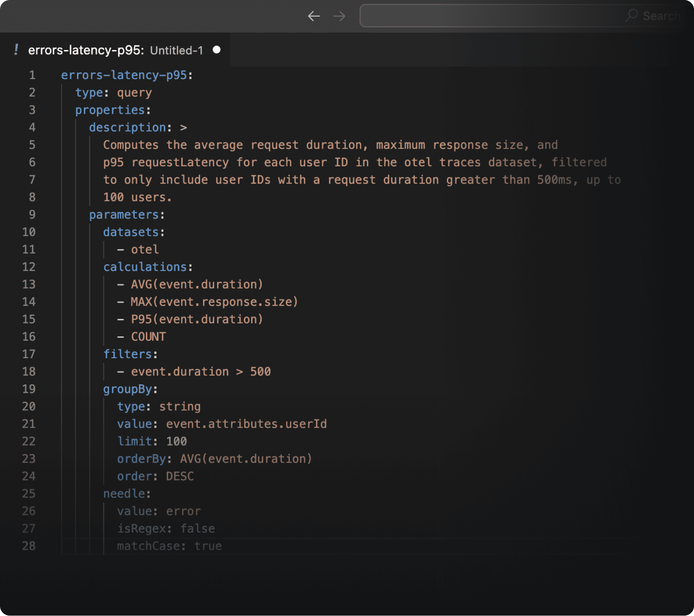Click the YAML exclamation icon on tab
Viewport: 694px width, 616px height.
tap(16, 50)
